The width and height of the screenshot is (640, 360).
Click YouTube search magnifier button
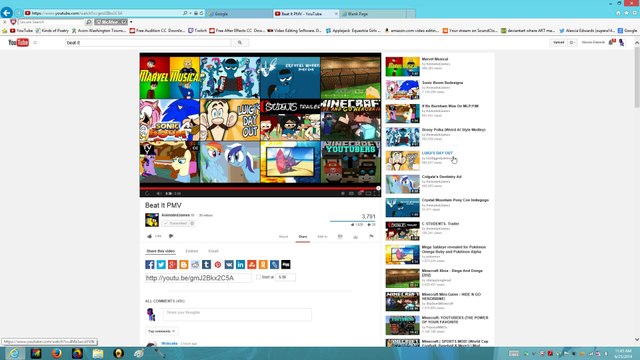pyautogui.click(x=240, y=42)
